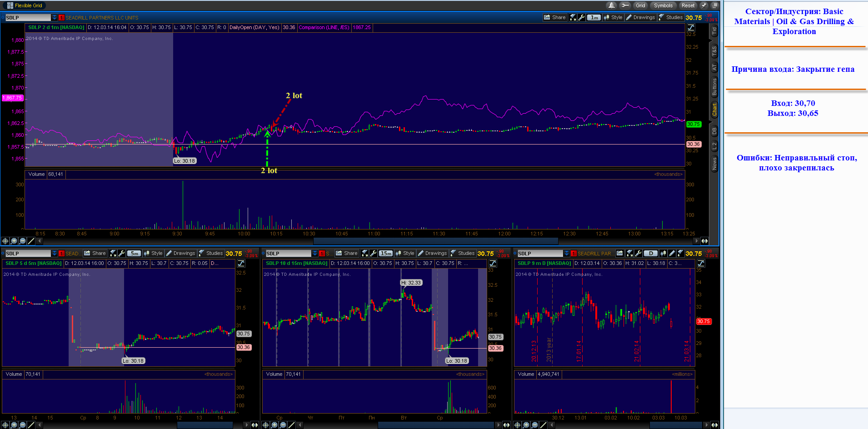The width and height of the screenshot is (868, 429).
Task: Zoom out on the main 1m chart
Action: [x=23, y=241]
